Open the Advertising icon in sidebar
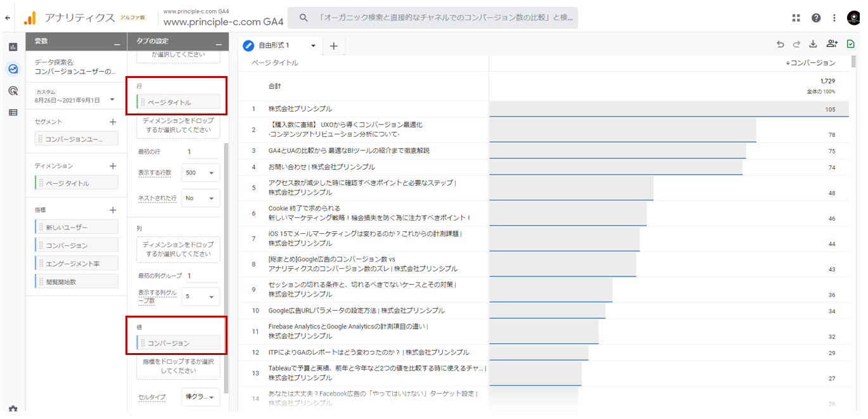The image size is (868, 419). coord(13,91)
